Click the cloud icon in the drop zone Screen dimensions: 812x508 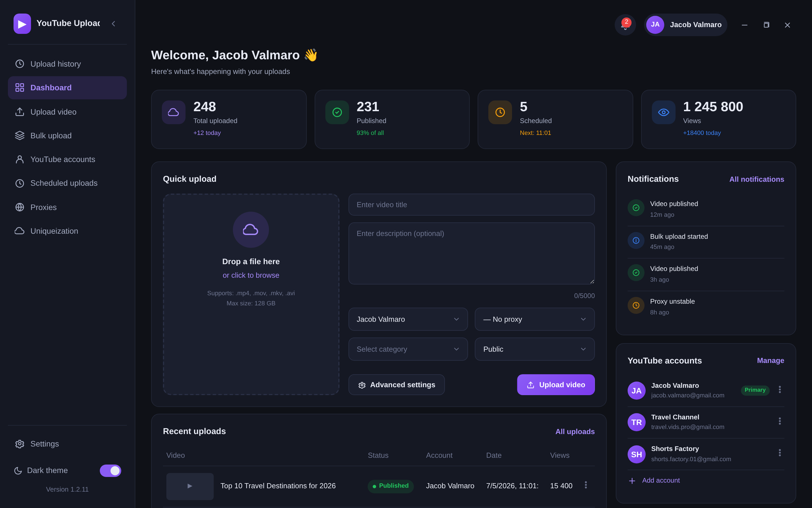click(251, 229)
